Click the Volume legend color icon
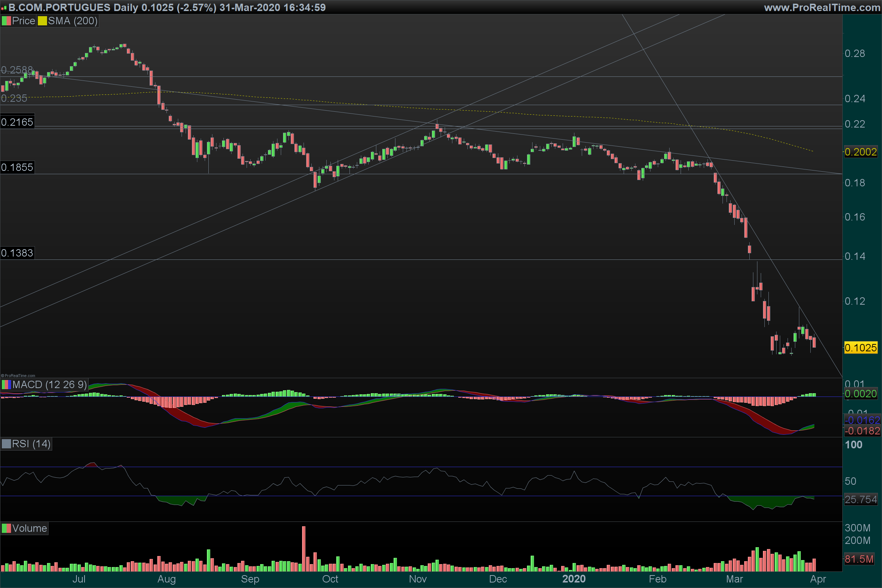882x588 pixels. coord(6,528)
